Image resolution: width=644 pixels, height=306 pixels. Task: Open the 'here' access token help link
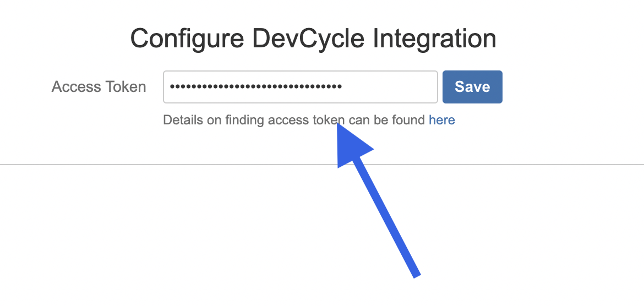(x=441, y=120)
